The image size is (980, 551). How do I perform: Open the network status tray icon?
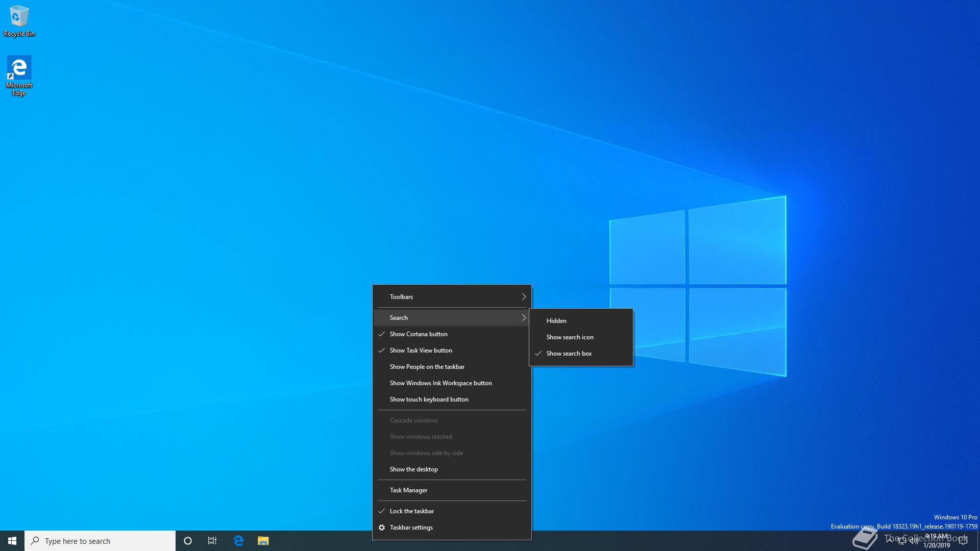coord(902,541)
